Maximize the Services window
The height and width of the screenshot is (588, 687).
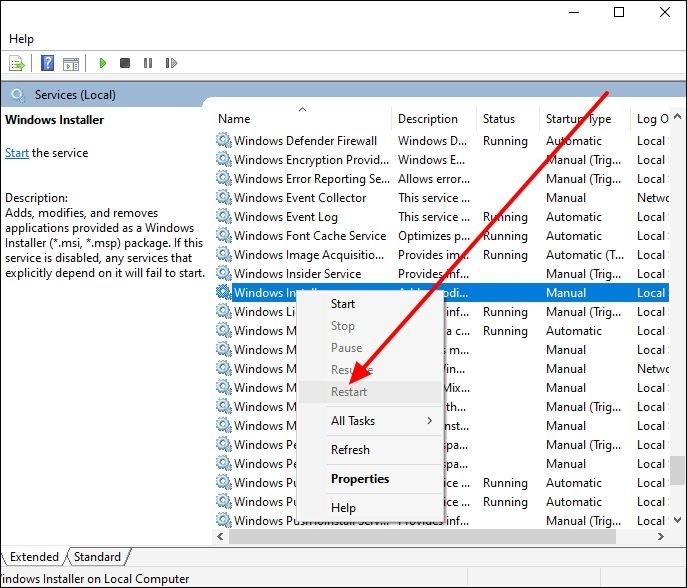pyautogui.click(x=619, y=12)
